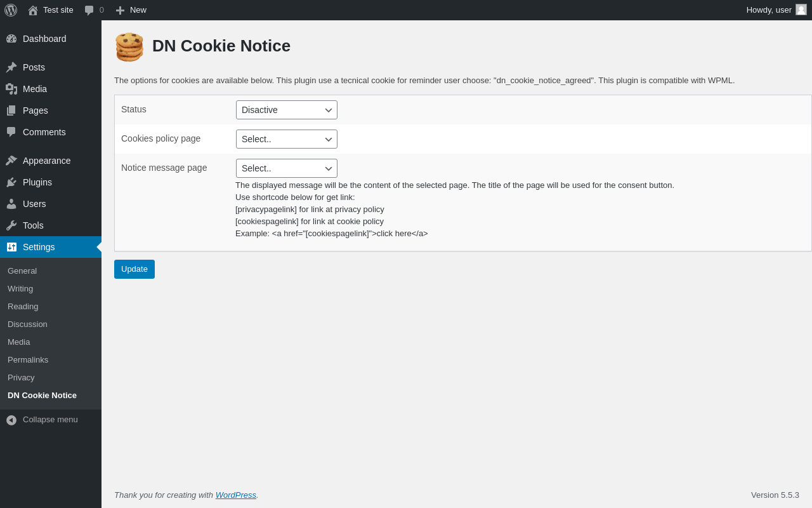Click the Dashboard gauge icon
The height and width of the screenshot is (508, 812).
(11, 39)
